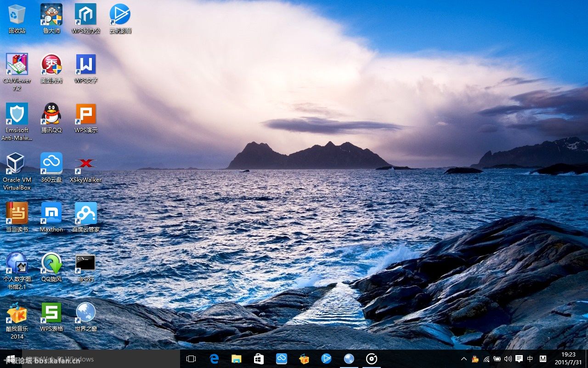Open 360云盘 from the taskbar
The height and width of the screenshot is (368, 588).
coord(281,359)
